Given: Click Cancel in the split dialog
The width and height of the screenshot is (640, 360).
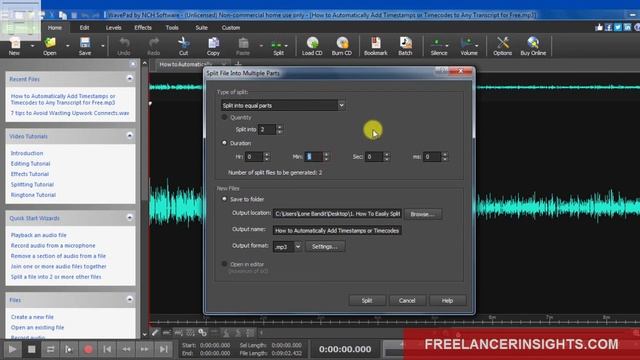Looking at the screenshot, I should (407, 300).
